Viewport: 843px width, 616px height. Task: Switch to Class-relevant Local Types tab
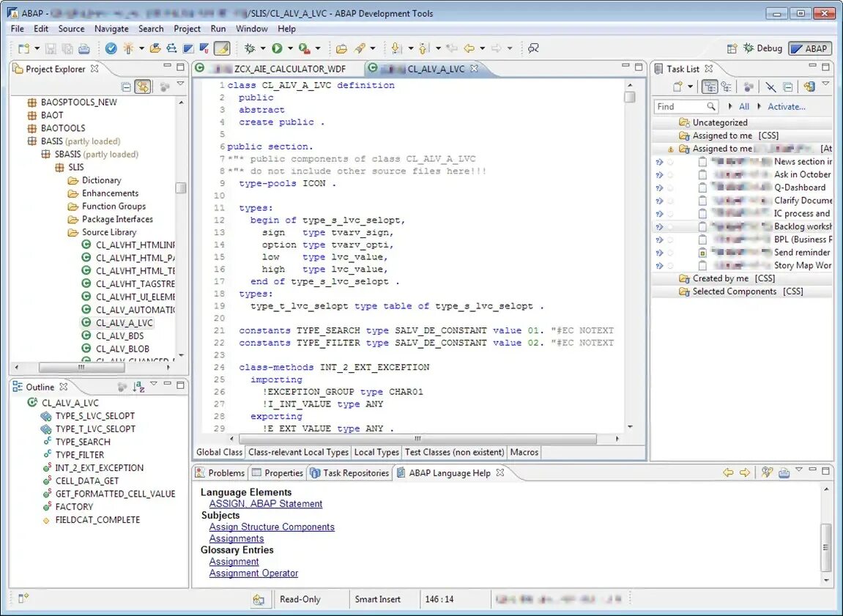[x=298, y=453]
